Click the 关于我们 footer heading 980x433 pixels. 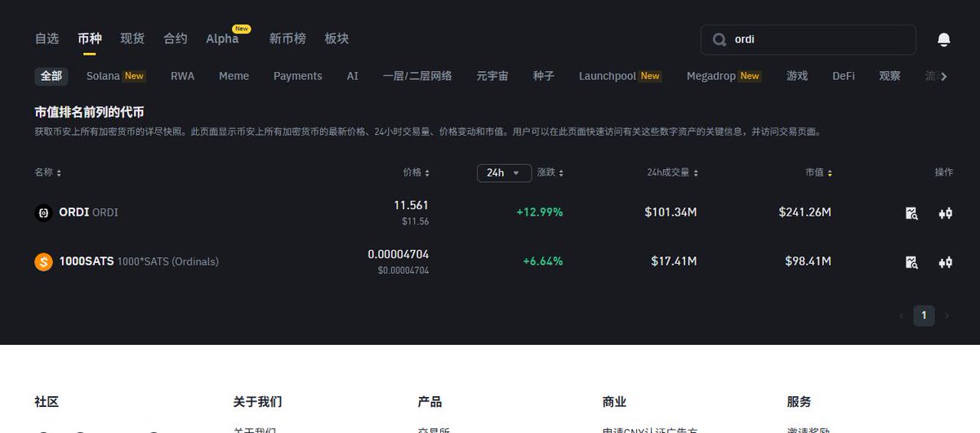click(x=257, y=402)
